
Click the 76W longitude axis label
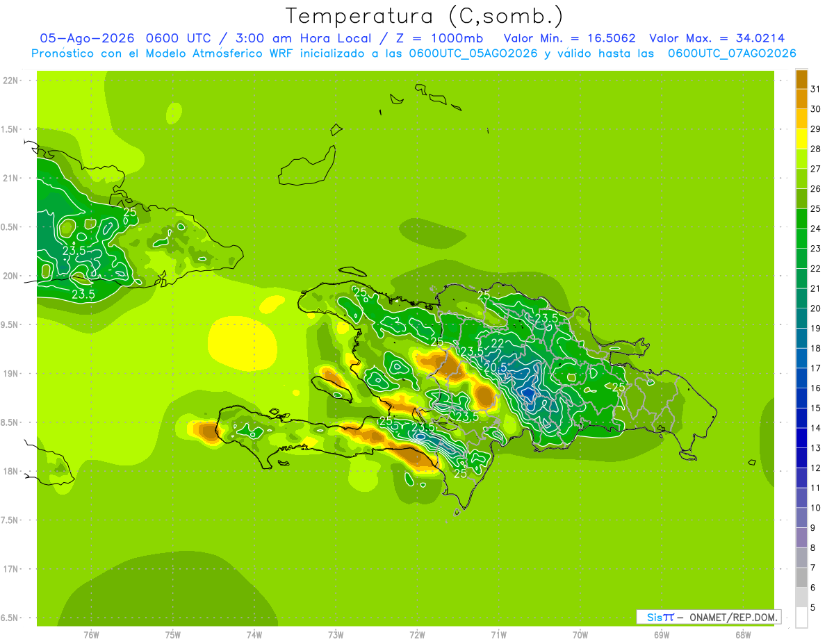[91, 635]
